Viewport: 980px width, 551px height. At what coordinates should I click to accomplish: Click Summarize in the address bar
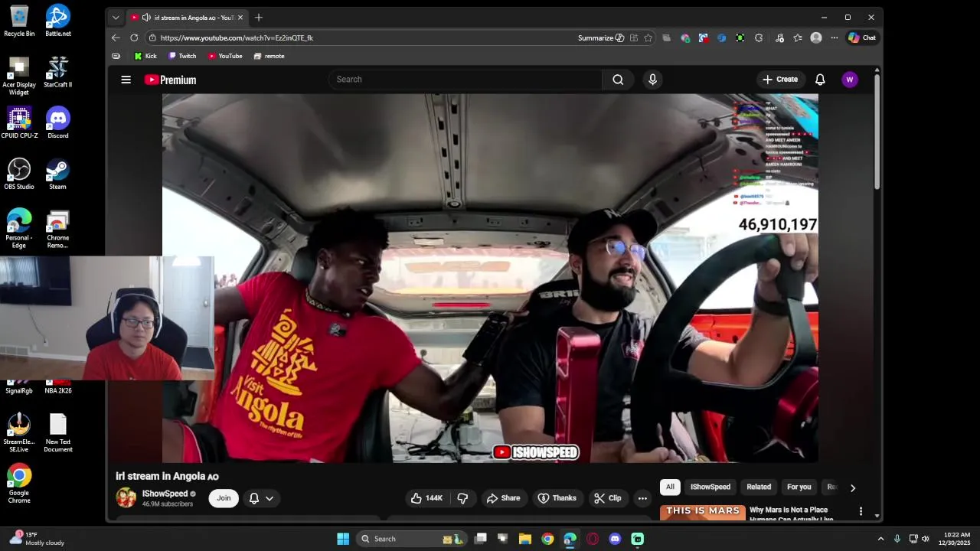click(601, 37)
